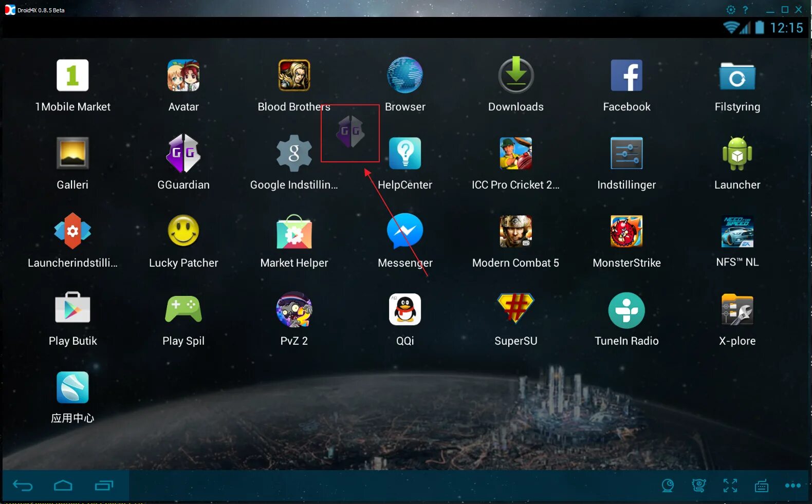Open the Browser app
The height and width of the screenshot is (504, 812).
tap(405, 76)
